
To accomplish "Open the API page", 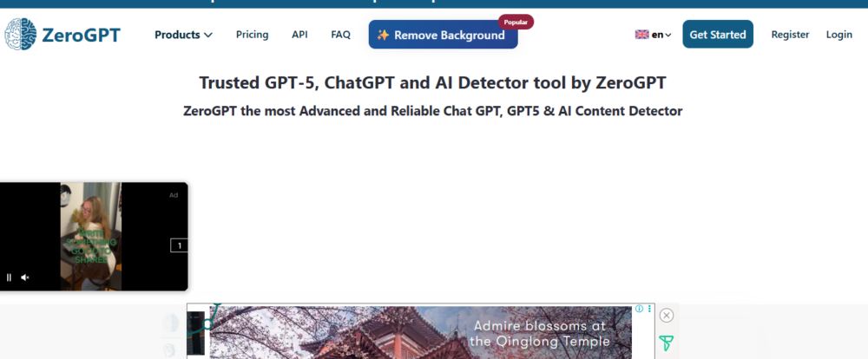I will coord(299,35).
